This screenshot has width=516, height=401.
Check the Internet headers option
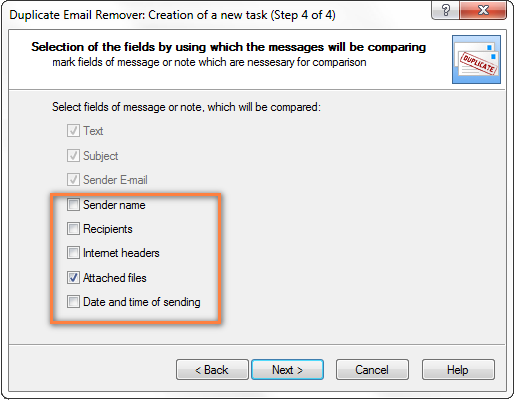click(73, 253)
